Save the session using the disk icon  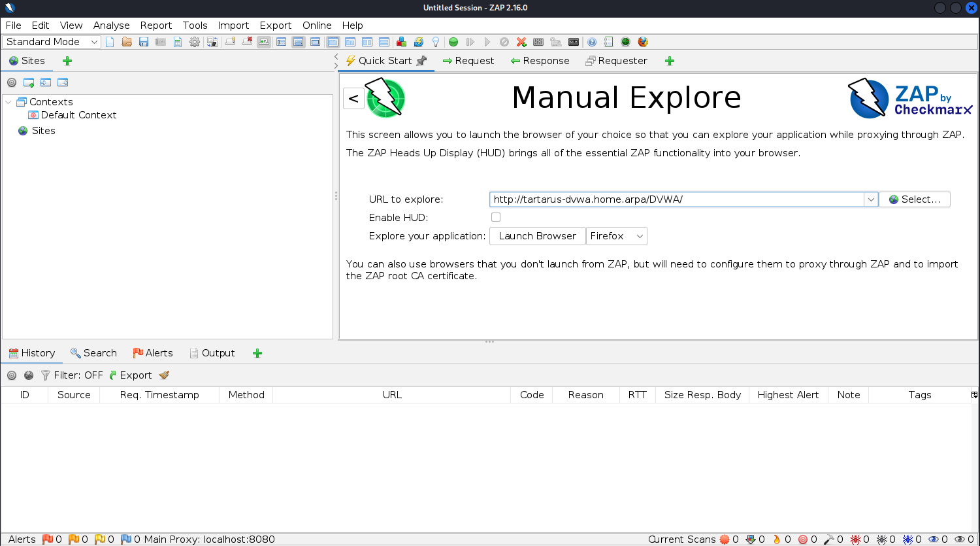pos(143,41)
